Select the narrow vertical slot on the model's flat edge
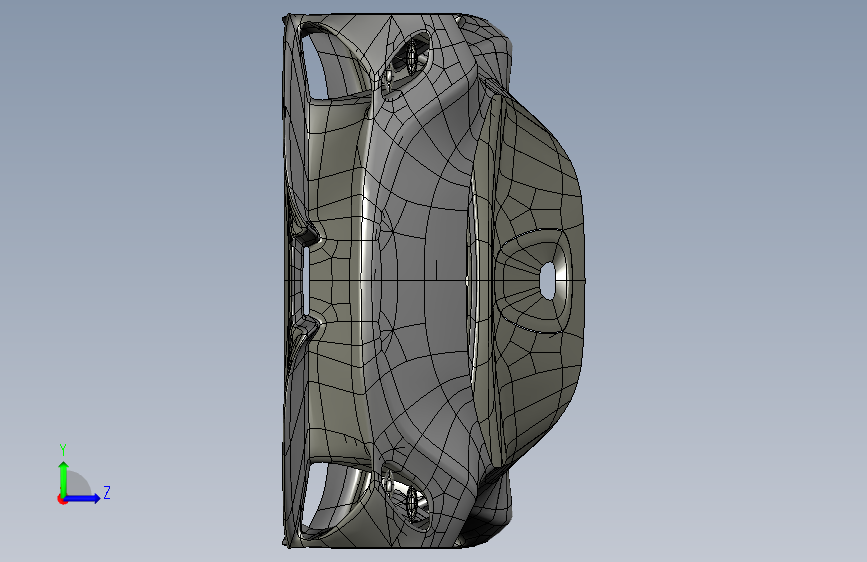 pyautogui.click(x=305, y=281)
